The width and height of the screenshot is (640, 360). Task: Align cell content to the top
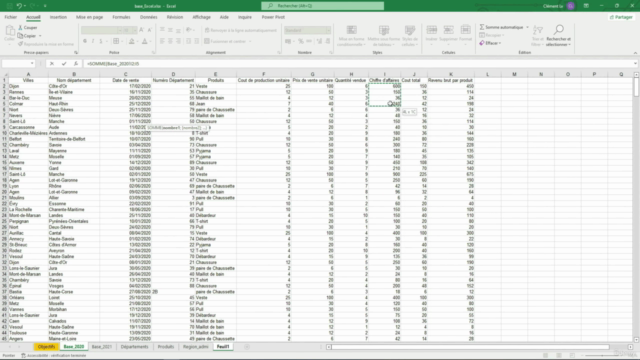point(162,30)
